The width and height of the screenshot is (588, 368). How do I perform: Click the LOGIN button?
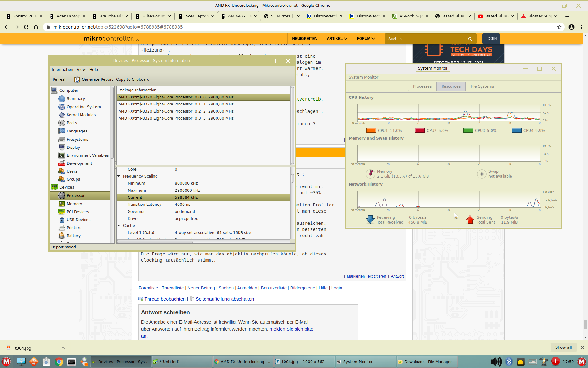coord(491,39)
